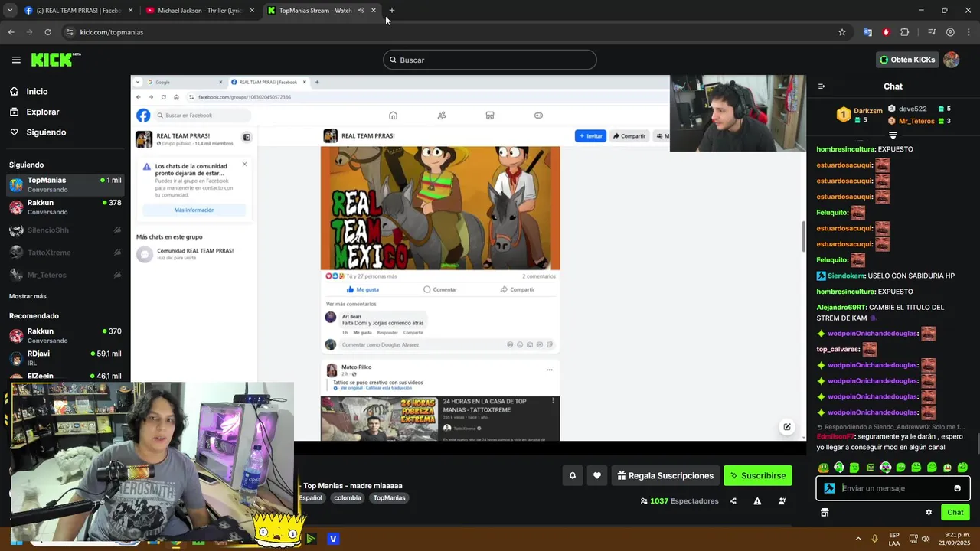
Task: Open the Kick profile avatar menu
Action: (952, 60)
